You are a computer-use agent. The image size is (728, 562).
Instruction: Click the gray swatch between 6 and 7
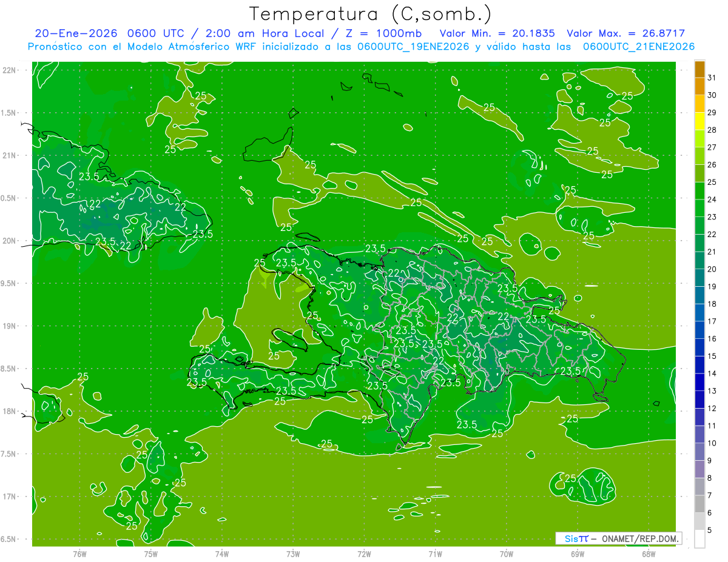tap(699, 504)
